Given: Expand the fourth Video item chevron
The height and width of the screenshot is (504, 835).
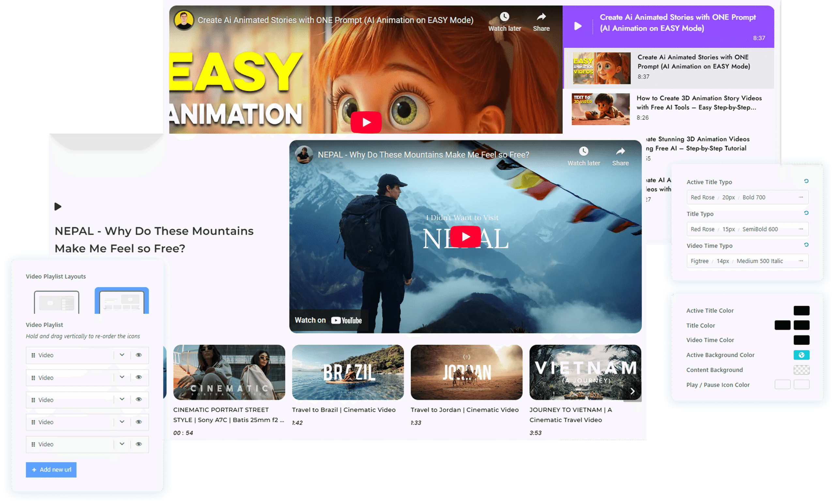Looking at the screenshot, I should point(122,422).
